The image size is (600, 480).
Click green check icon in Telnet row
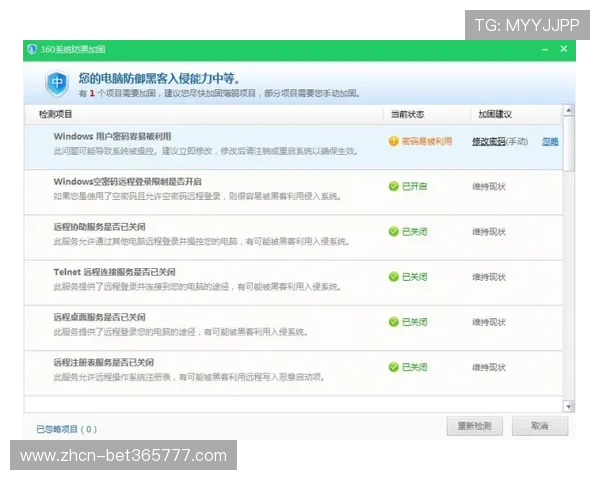pyautogui.click(x=393, y=277)
